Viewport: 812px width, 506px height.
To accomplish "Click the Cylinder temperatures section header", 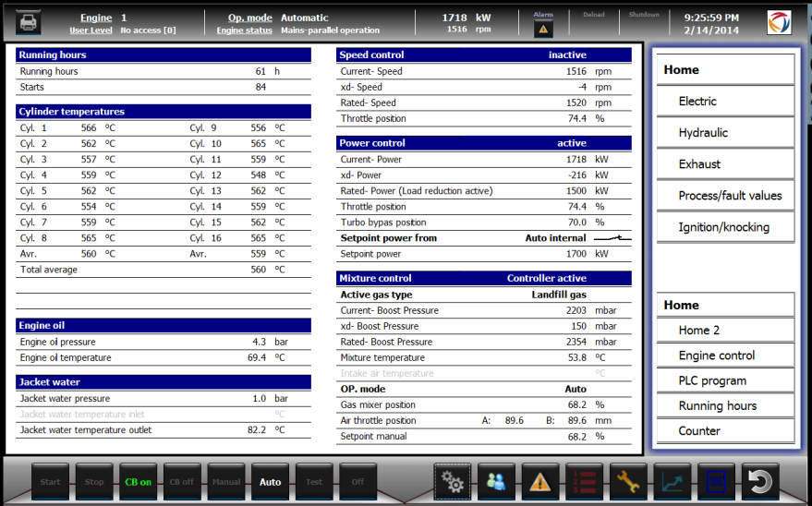I will coord(164,111).
